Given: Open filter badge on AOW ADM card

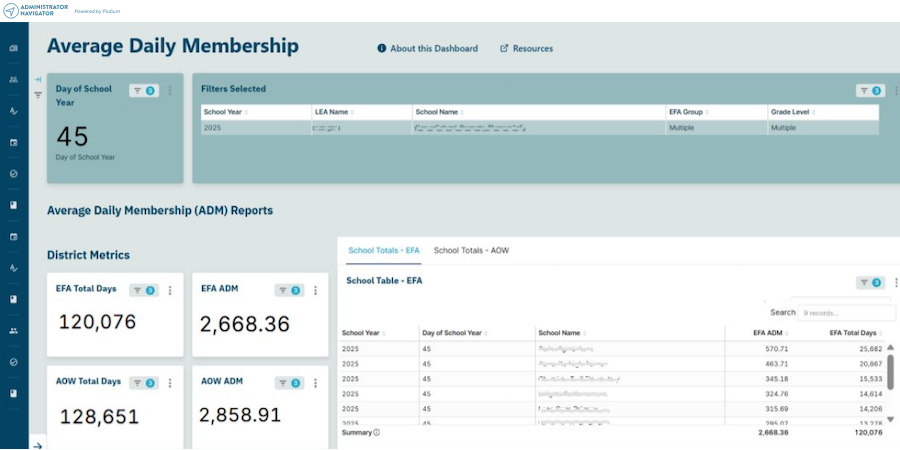Looking at the screenshot, I should pos(289,383).
